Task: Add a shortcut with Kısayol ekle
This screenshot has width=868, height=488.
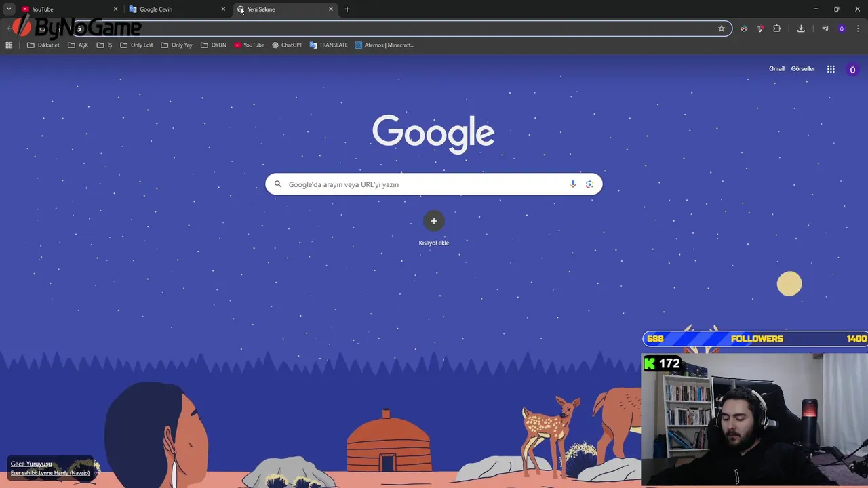Action: pyautogui.click(x=434, y=228)
